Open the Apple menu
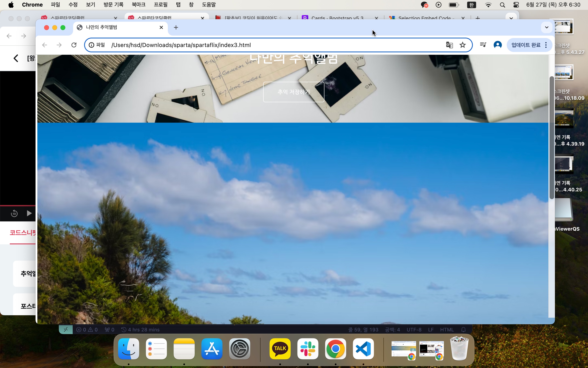Screen dimensions: 588x368 [11, 5]
